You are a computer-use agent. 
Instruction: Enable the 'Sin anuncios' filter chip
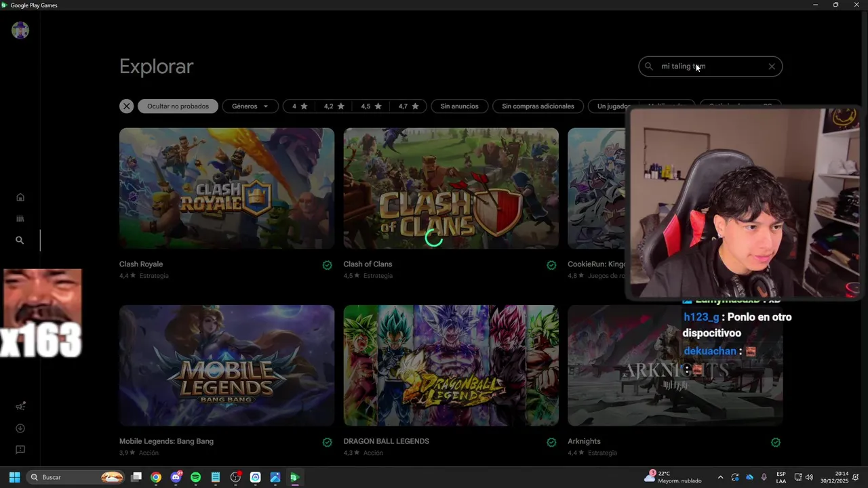coord(460,106)
